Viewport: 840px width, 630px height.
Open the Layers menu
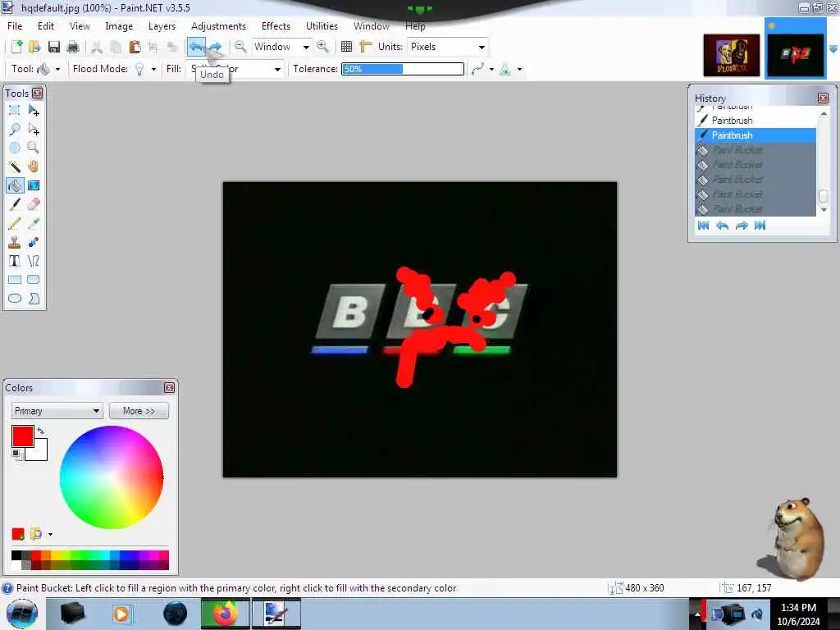pyautogui.click(x=162, y=26)
